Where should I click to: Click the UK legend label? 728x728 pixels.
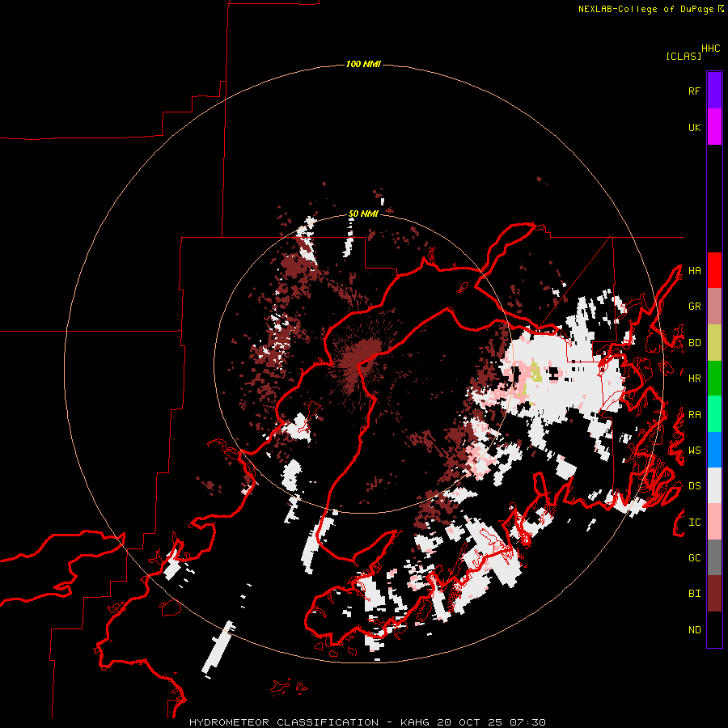tap(694, 127)
